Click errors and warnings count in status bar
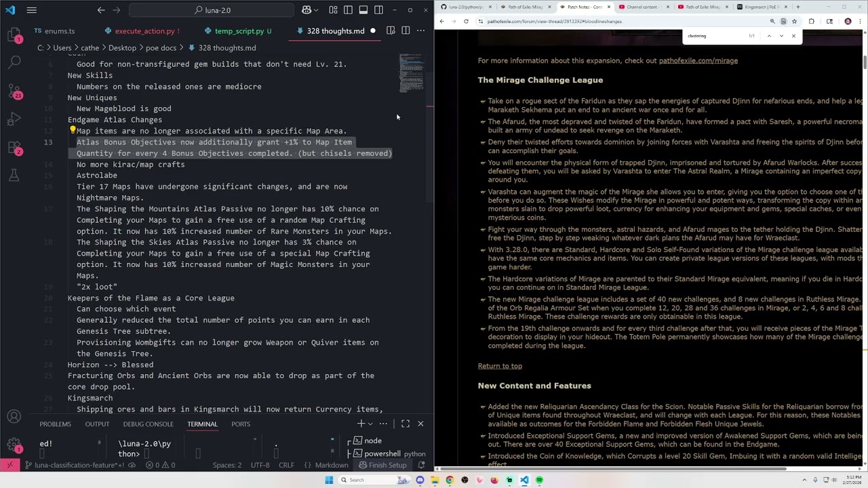This screenshot has height=488, width=868. pos(160,465)
